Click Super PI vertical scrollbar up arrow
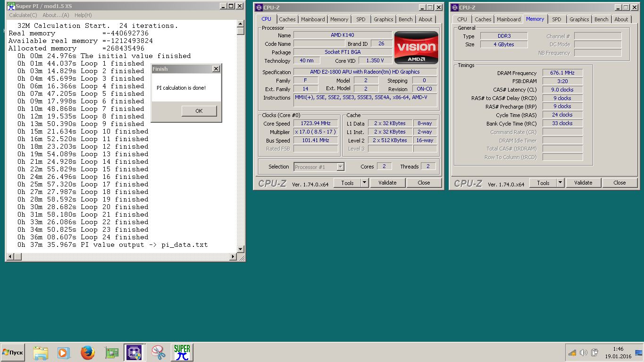Viewport: 644px width, 362px height. point(241,24)
